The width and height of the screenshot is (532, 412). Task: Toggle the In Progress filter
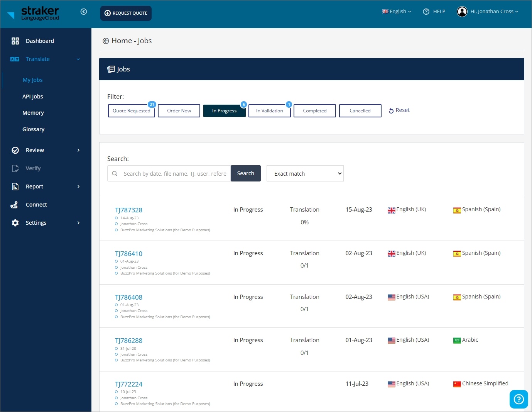click(224, 111)
